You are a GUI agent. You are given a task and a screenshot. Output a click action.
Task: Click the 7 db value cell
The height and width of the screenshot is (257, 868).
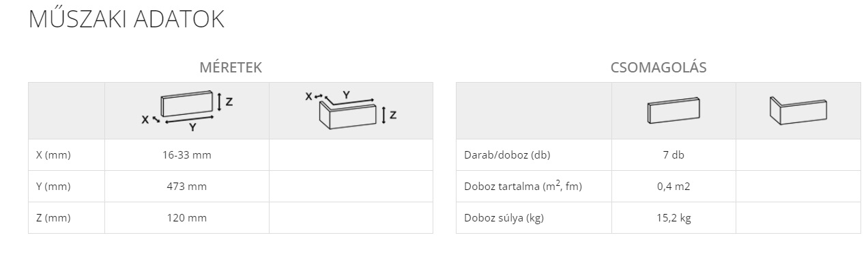[x=674, y=155]
